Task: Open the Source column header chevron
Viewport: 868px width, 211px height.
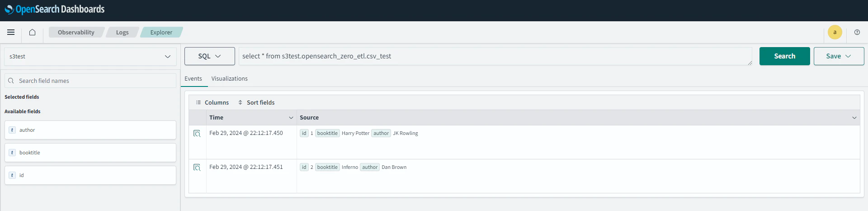Action: pyautogui.click(x=854, y=118)
